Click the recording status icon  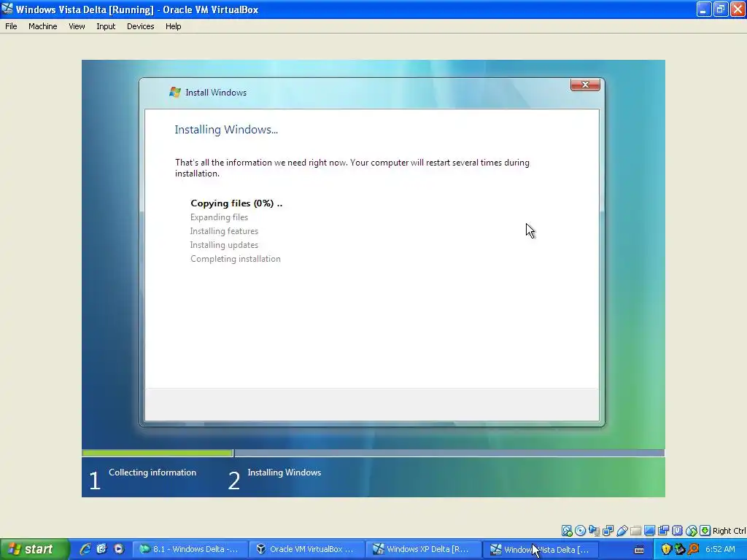point(663,531)
